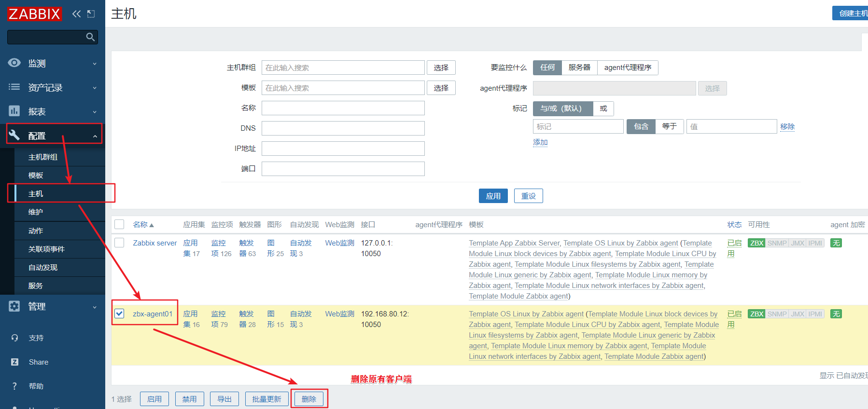Image resolution: width=868 pixels, height=409 pixels.
Task: Click 选择 next to 模板 field
Action: click(441, 88)
